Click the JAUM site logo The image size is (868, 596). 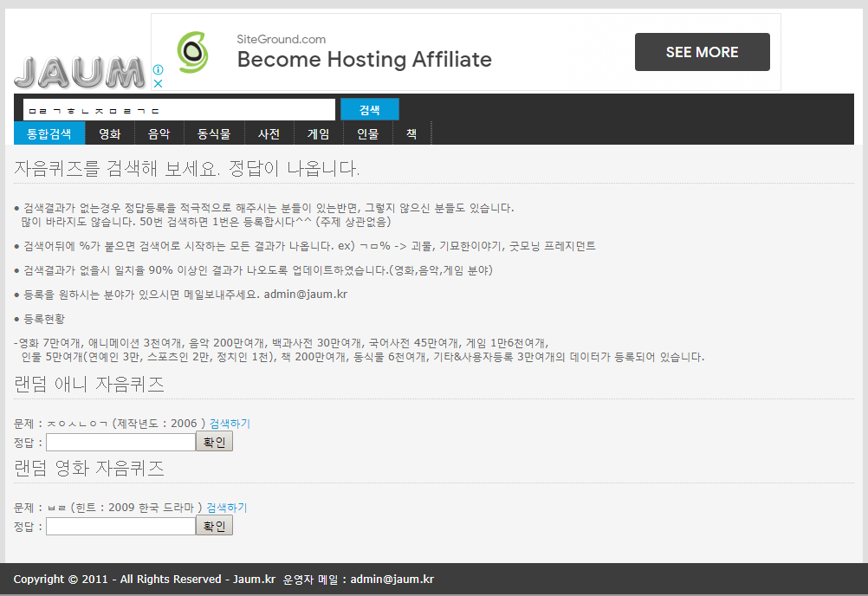79,73
